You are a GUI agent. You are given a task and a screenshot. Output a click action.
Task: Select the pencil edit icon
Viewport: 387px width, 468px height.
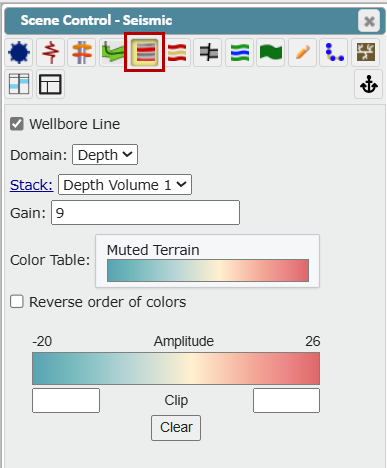click(302, 52)
